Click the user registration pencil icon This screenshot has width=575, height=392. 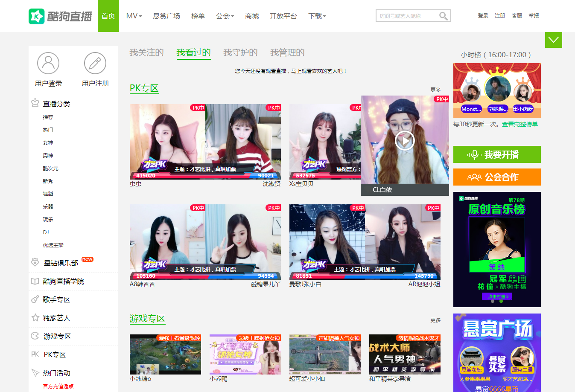[x=95, y=63]
